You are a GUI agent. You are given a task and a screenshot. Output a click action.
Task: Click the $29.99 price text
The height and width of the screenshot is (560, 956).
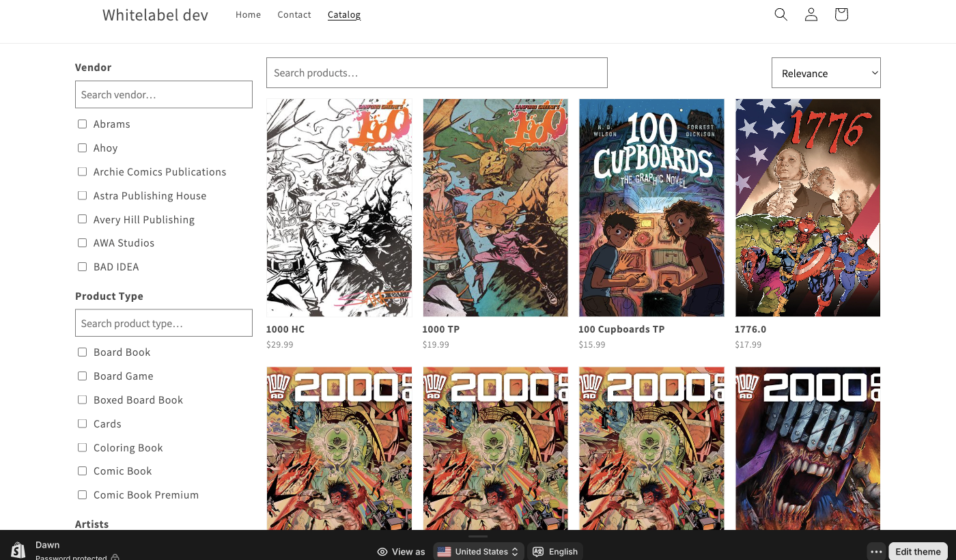pos(280,345)
